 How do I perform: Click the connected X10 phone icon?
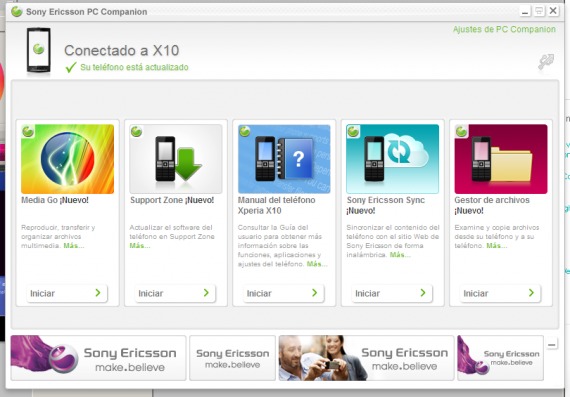coord(39,51)
